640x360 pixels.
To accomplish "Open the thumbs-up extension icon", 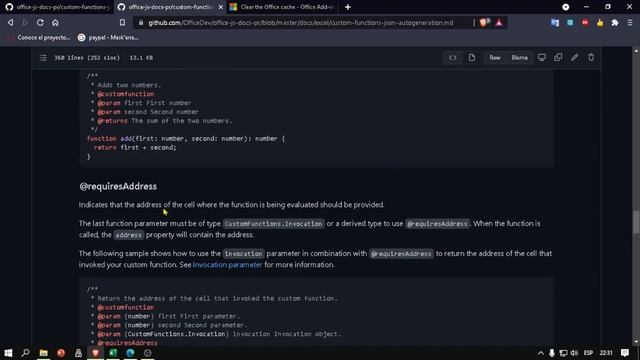I will [x=600, y=23].
